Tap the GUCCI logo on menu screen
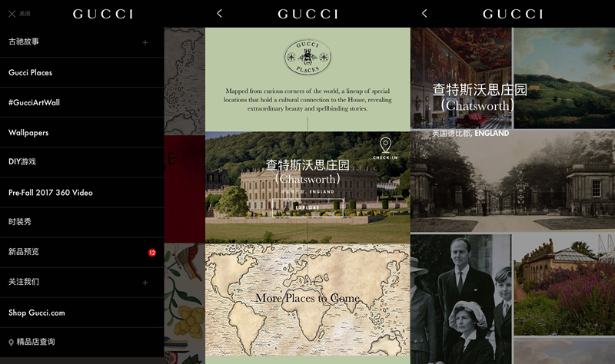Viewport: 615px width, 364px height. pos(103,14)
